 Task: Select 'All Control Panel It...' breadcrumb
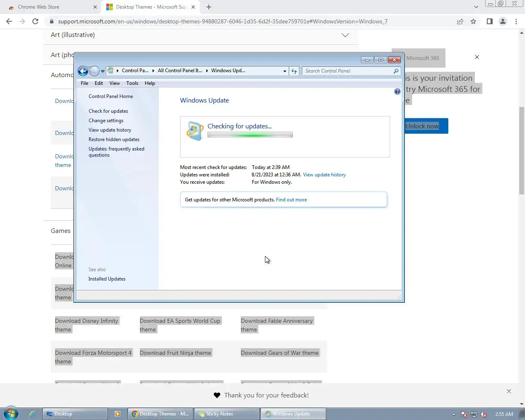tap(180, 71)
